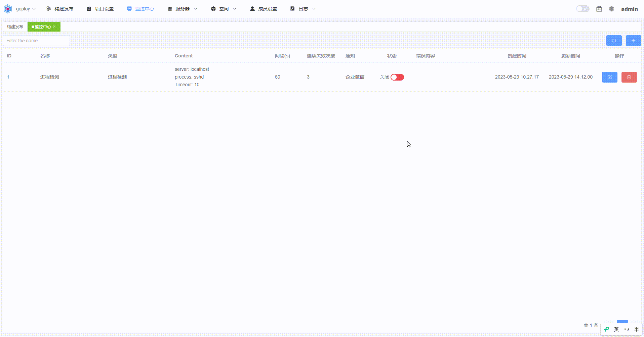The width and height of the screenshot is (644, 337).
Task: Open the language globe icon
Action: click(611, 9)
